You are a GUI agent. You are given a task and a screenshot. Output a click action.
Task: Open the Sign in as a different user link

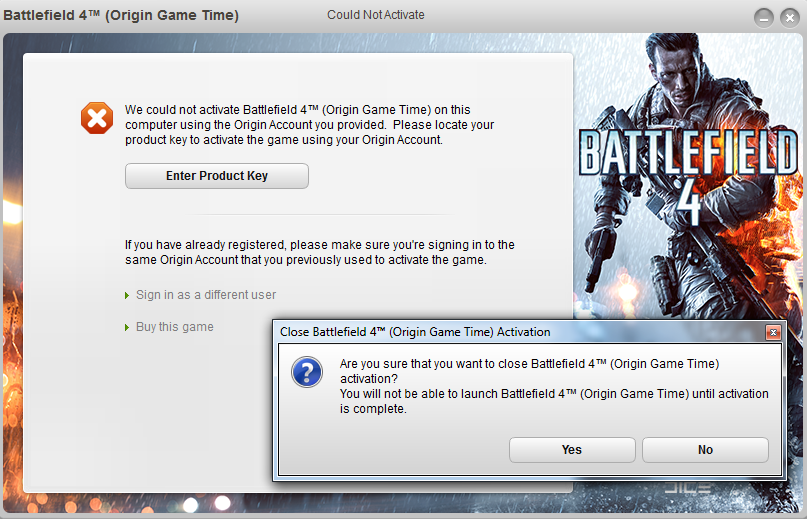pyautogui.click(x=206, y=295)
